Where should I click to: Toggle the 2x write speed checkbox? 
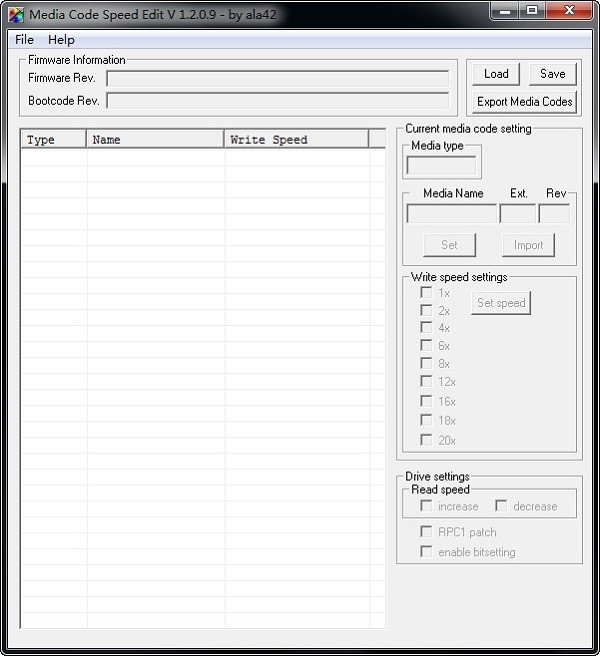426,310
